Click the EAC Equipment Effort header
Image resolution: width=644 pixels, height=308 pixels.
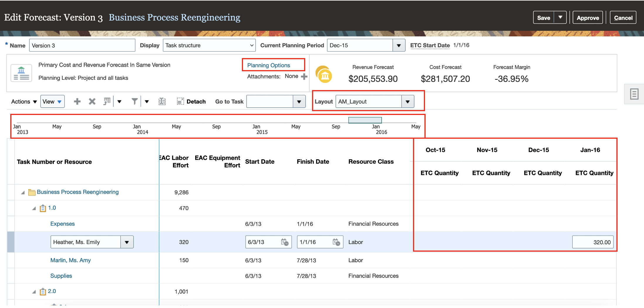218,162
